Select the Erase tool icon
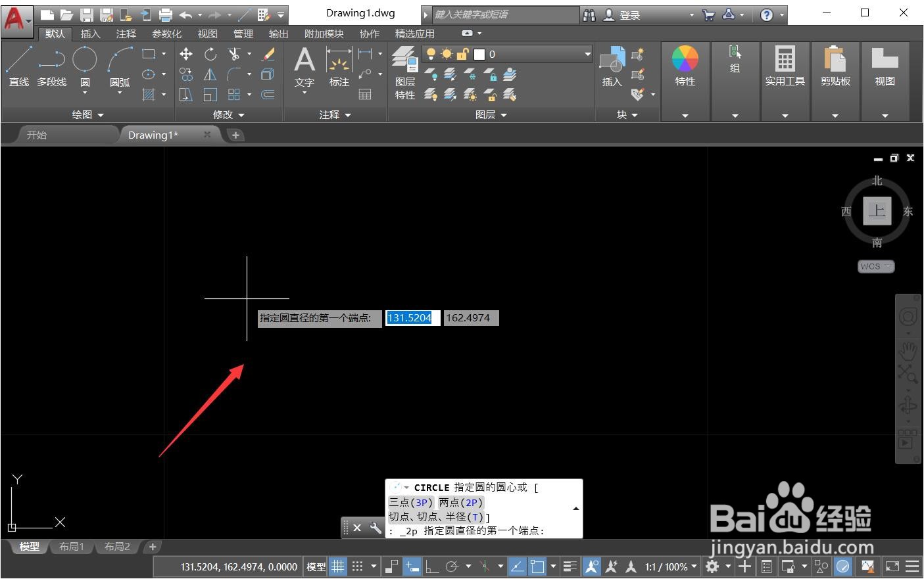The width and height of the screenshot is (924, 579). pyautogui.click(x=268, y=54)
